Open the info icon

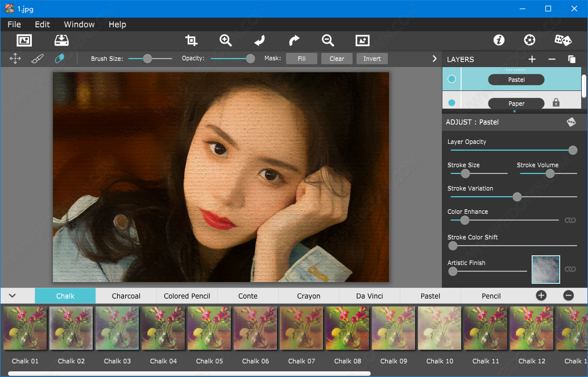pyautogui.click(x=499, y=40)
